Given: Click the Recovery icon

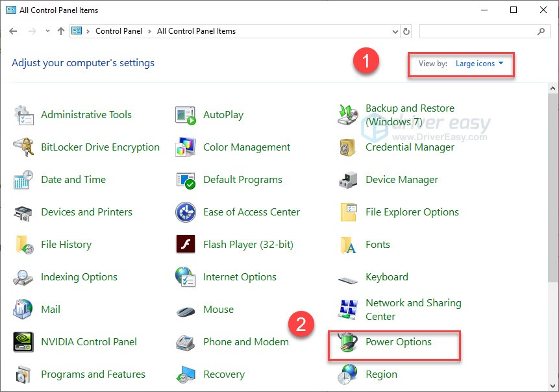Looking at the screenshot, I should point(186,375).
